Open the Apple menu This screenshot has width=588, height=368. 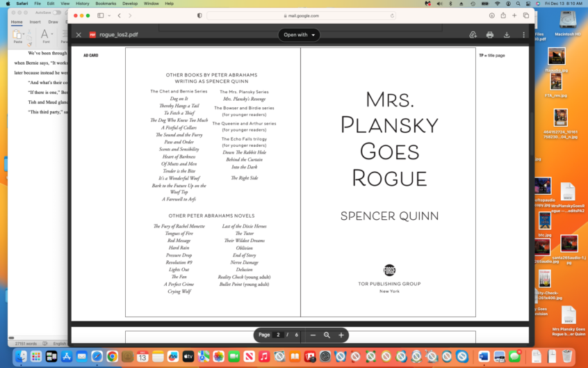[8, 3]
